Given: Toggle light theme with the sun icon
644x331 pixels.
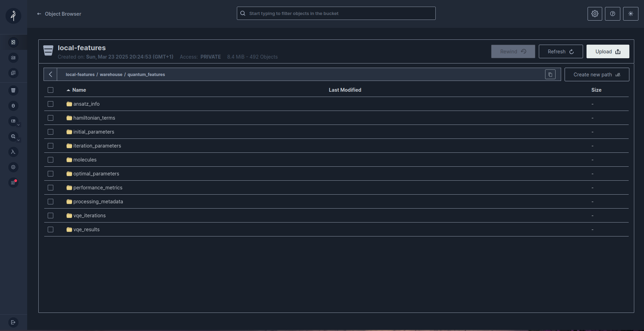Looking at the screenshot, I should [630, 14].
